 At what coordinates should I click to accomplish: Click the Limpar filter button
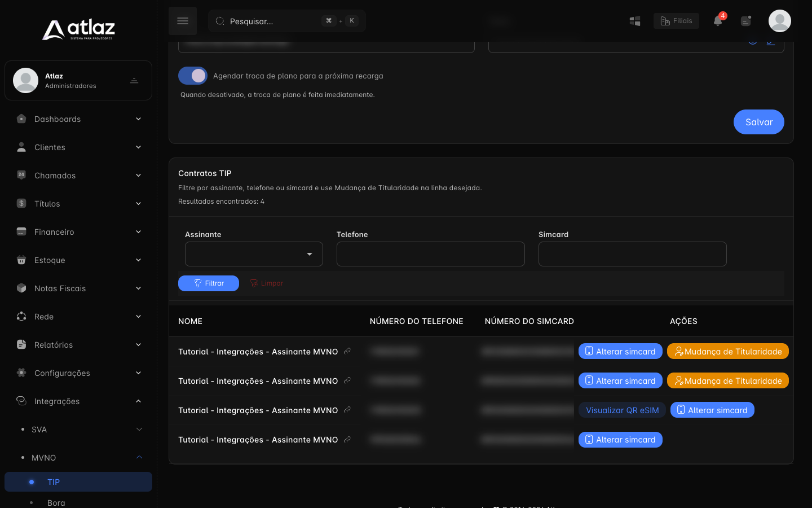coord(267,283)
